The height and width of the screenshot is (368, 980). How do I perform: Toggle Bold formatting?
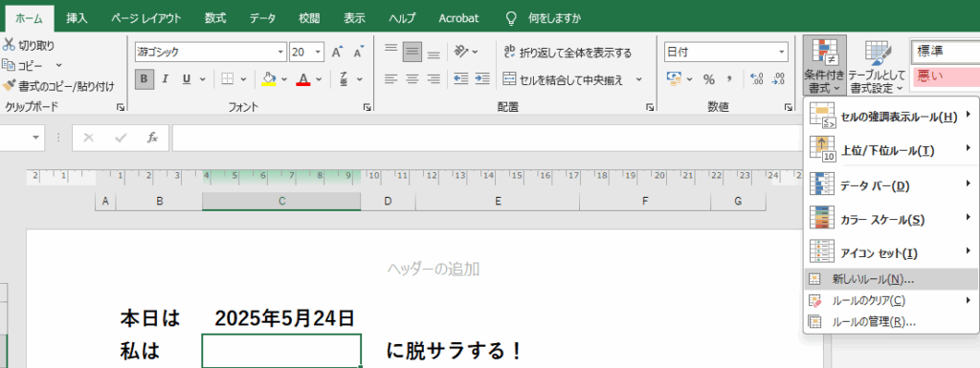[x=145, y=79]
